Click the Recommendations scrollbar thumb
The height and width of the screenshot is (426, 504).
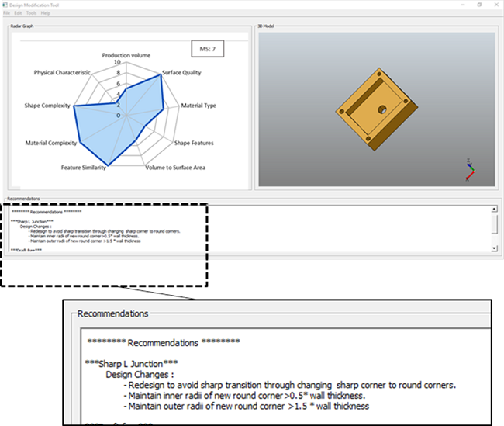click(x=495, y=224)
